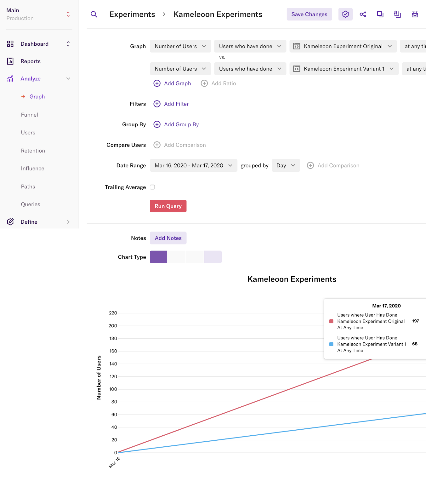Viewport: 426px width, 504px height.
Task: Go to Retention analysis
Action: pos(33,151)
